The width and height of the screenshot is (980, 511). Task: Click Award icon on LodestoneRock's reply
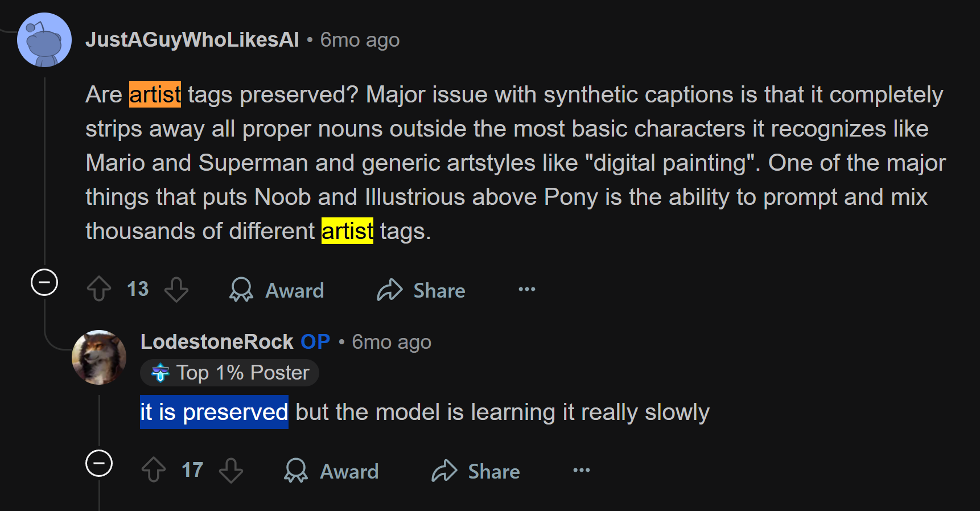(x=296, y=471)
